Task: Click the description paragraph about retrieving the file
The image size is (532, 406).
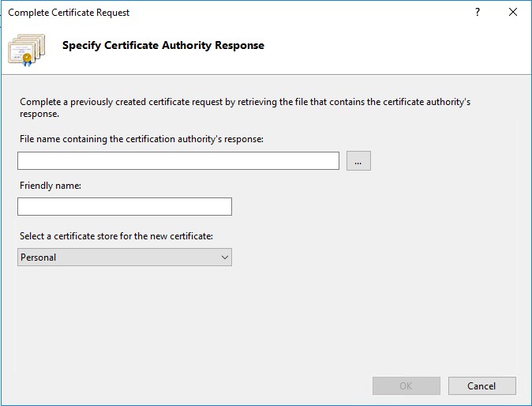Action: [245, 107]
